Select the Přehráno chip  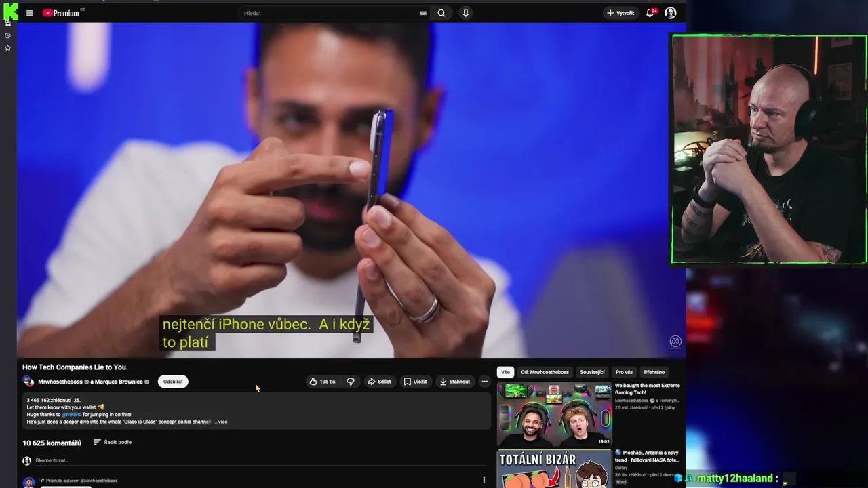[654, 372]
